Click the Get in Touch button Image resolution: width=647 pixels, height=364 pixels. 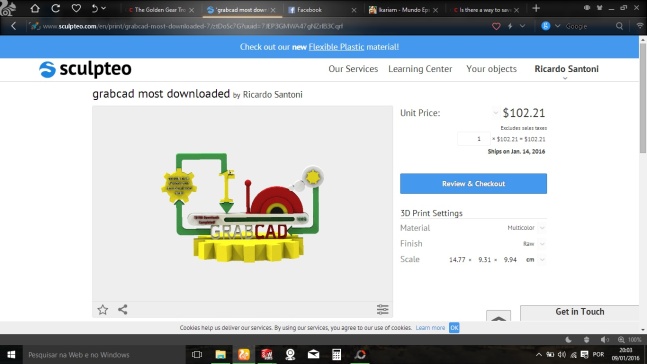coord(579,312)
